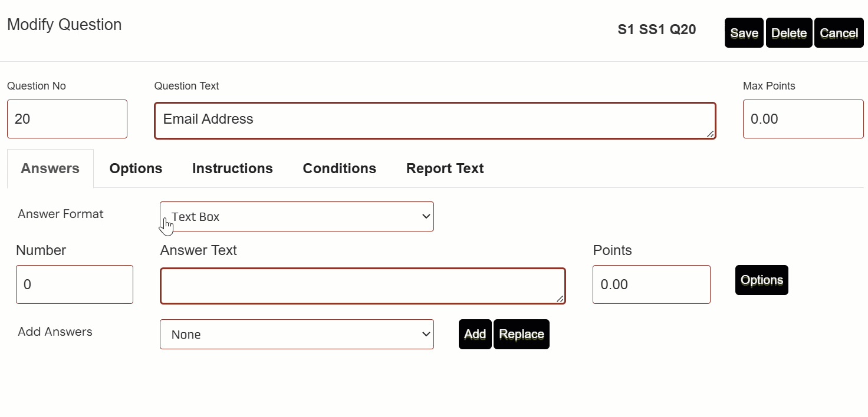Click the Add button
The width and height of the screenshot is (868, 417).
(475, 335)
